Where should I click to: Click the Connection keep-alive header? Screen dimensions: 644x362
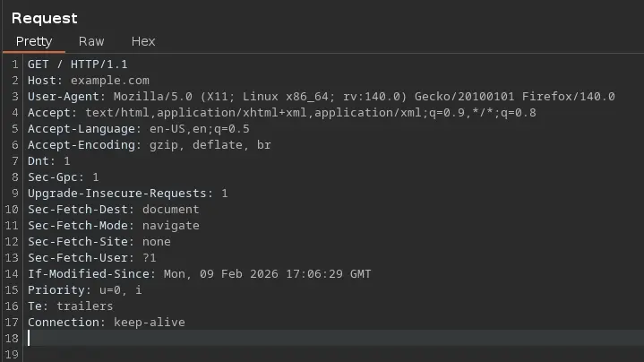pos(106,323)
